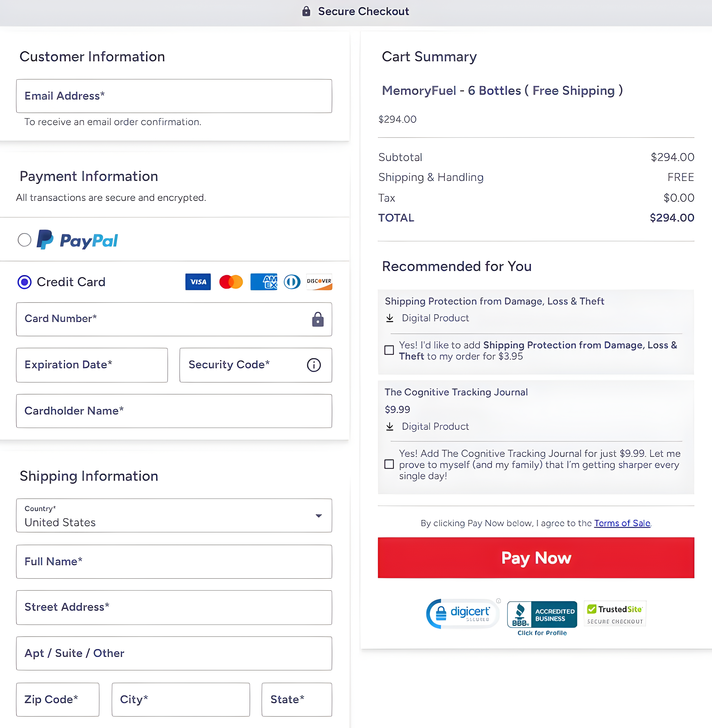The height and width of the screenshot is (728, 712).
Task: Click the Mastercard icon
Action: click(231, 282)
